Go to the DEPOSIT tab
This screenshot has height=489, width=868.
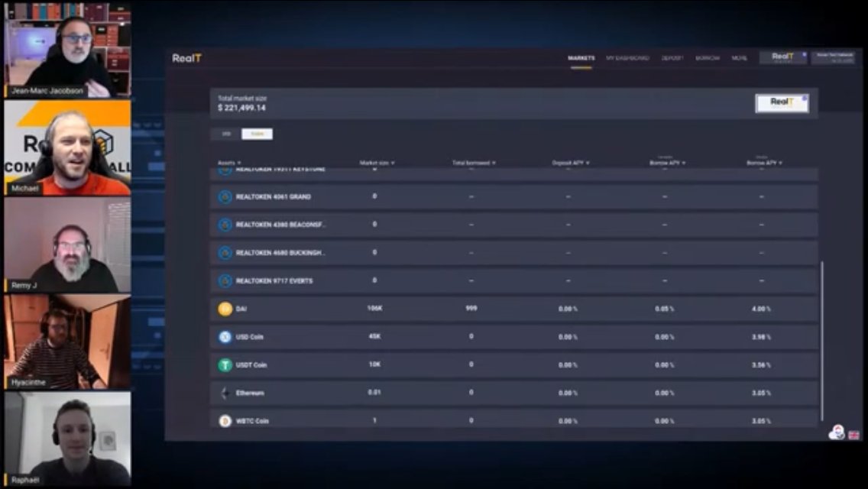pyautogui.click(x=672, y=58)
